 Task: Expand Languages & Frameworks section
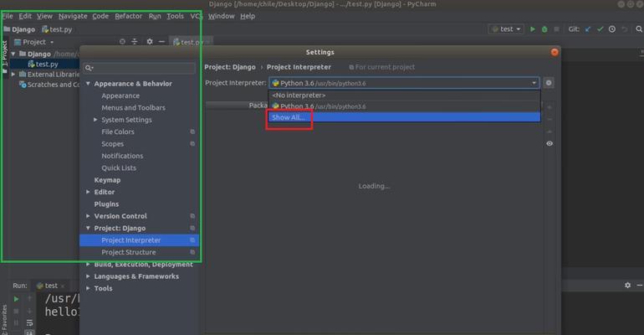point(88,276)
